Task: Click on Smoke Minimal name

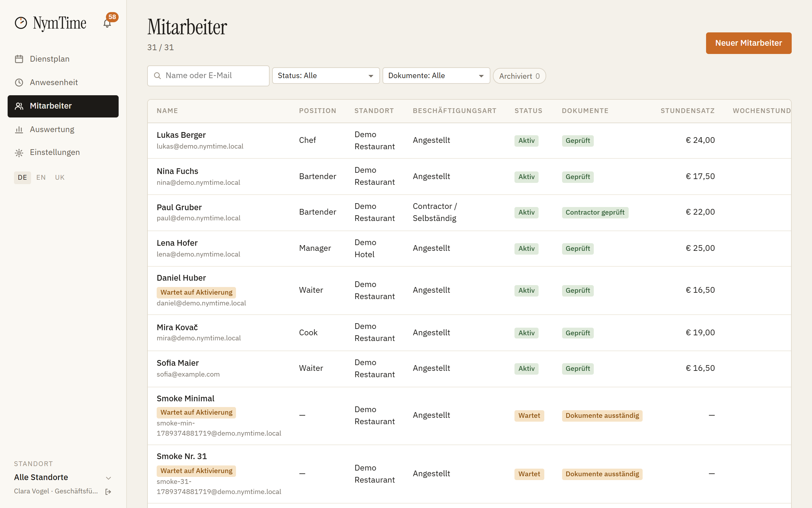Action: [186, 398]
